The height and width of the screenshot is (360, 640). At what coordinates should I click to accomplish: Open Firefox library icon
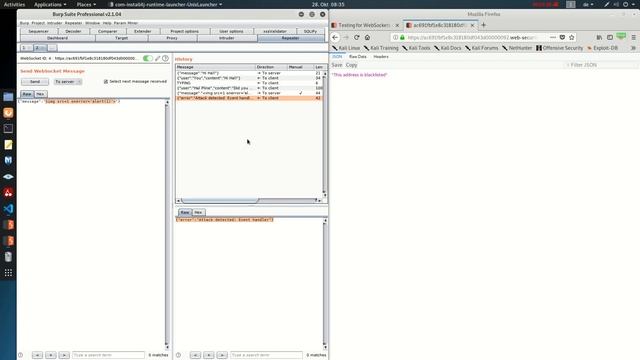click(599, 37)
